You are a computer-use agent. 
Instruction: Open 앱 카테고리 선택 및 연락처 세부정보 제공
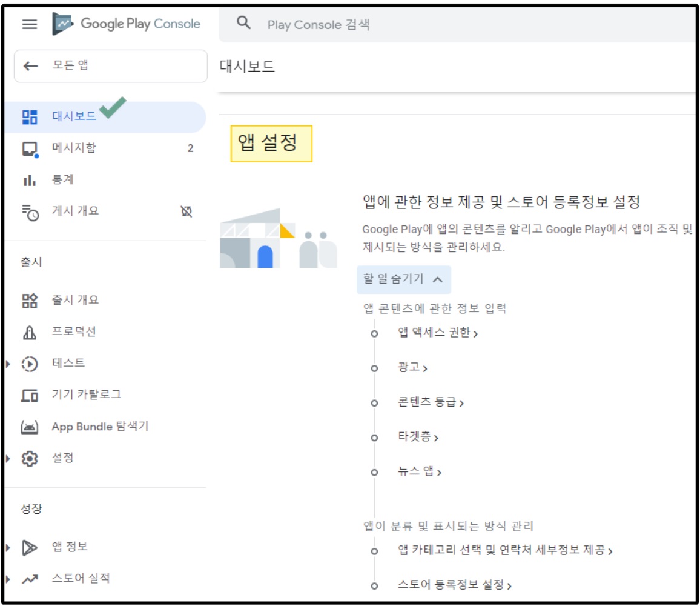(x=505, y=551)
